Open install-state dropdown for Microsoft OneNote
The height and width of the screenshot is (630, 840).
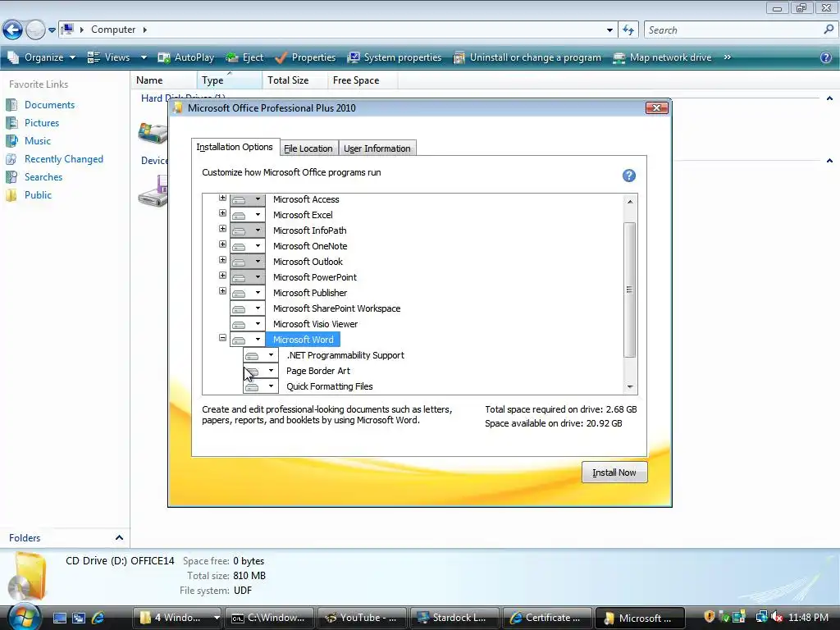point(248,246)
